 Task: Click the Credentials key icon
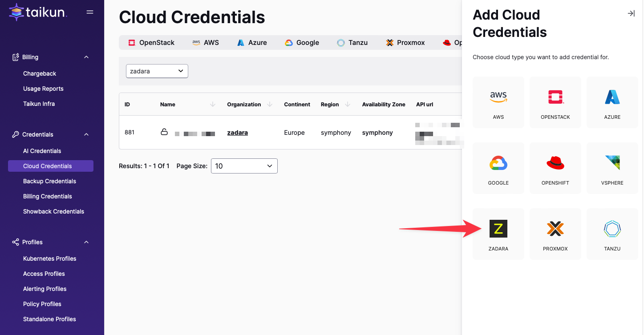pos(16,134)
